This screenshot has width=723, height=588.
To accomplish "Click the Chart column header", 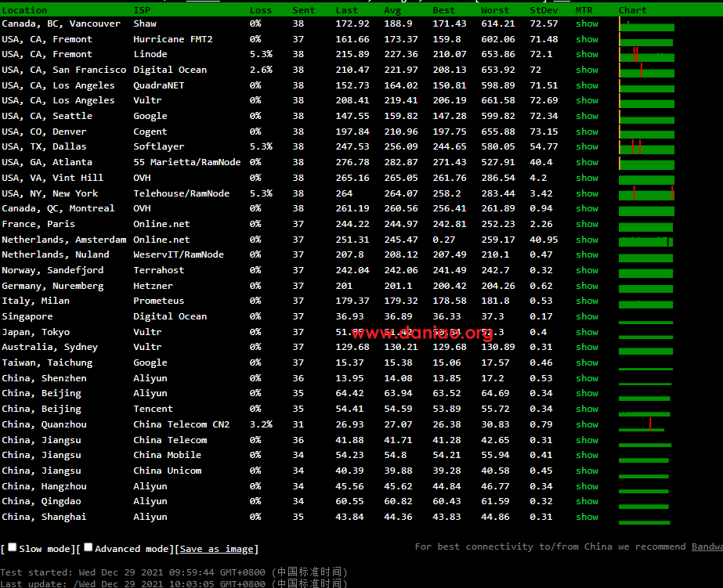I will (633, 9).
